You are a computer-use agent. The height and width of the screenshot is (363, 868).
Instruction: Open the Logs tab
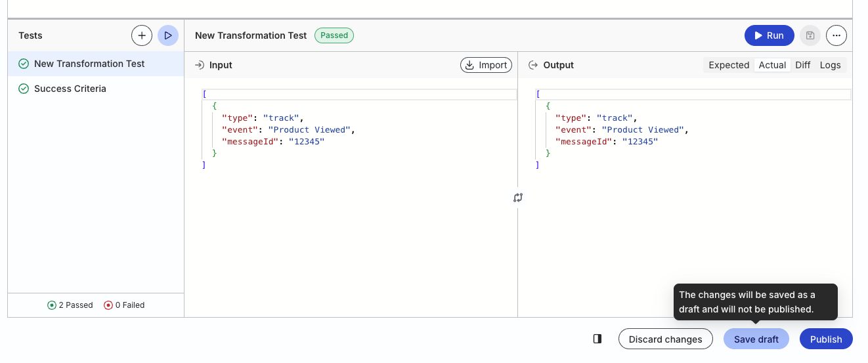pos(830,65)
